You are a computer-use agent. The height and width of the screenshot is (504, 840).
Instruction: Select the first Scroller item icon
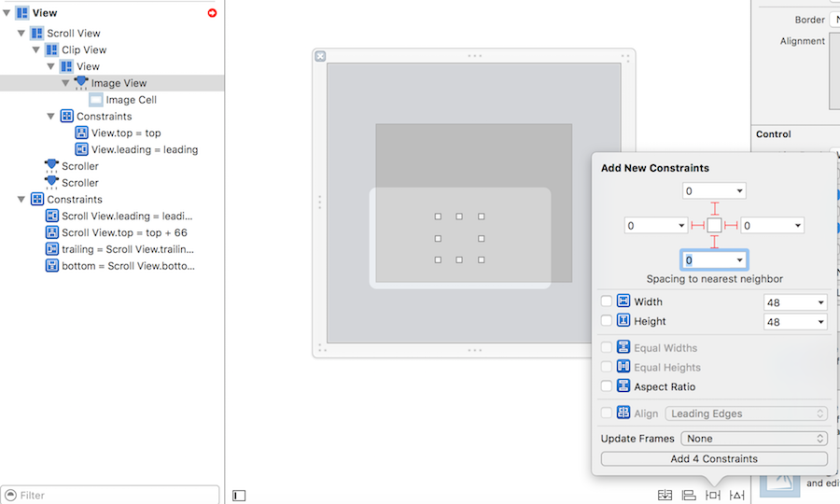pyautogui.click(x=51, y=166)
